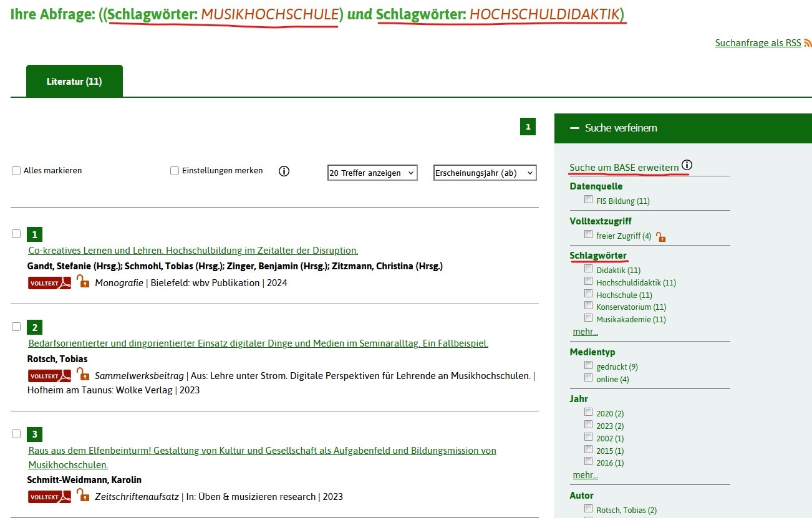
Task: Open the Suchanfrage als RSS link
Action: point(758,43)
